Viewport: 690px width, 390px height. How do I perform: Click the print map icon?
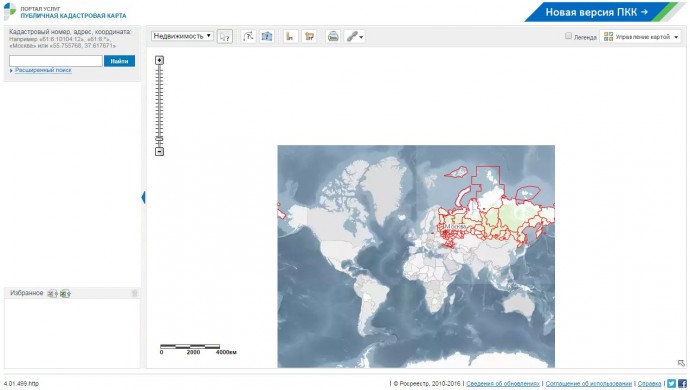333,37
